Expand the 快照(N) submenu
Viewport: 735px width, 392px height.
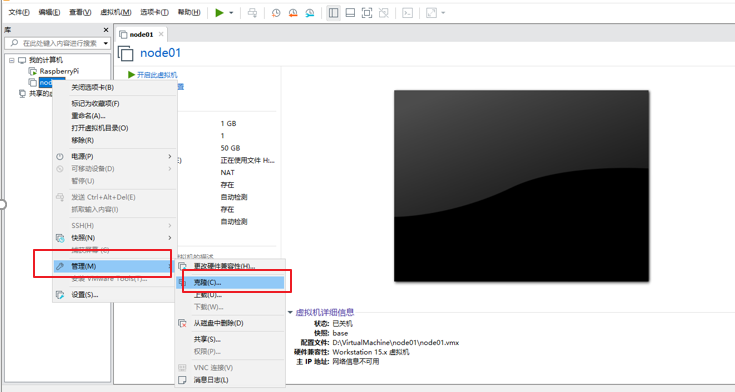[115, 238]
